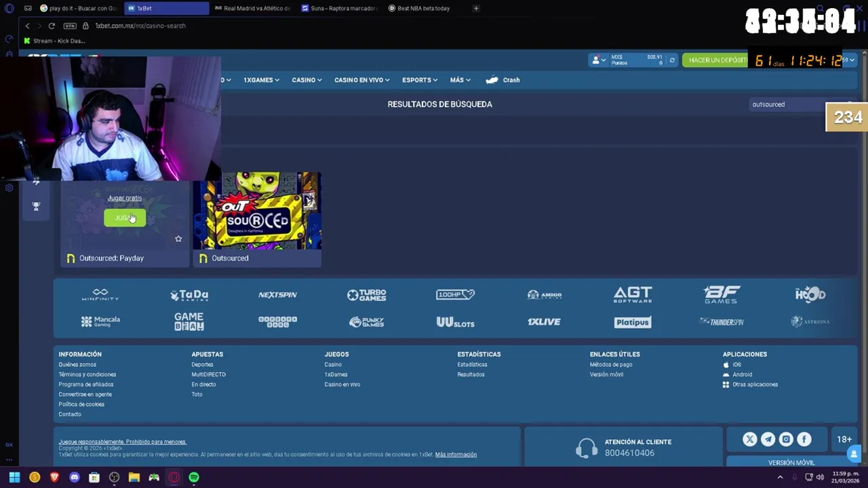868x488 pixels.
Task: Open Métodos de pago link
Action: pos(611,365)
